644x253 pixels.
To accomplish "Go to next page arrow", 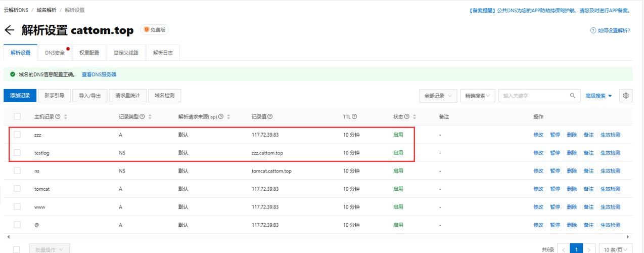I will tap(589, 249).
